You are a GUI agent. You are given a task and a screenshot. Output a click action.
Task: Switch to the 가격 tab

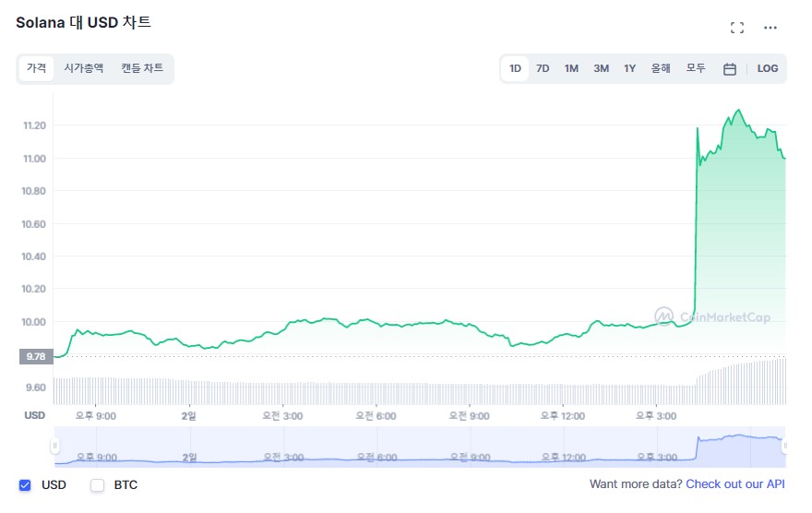[36, 68]
